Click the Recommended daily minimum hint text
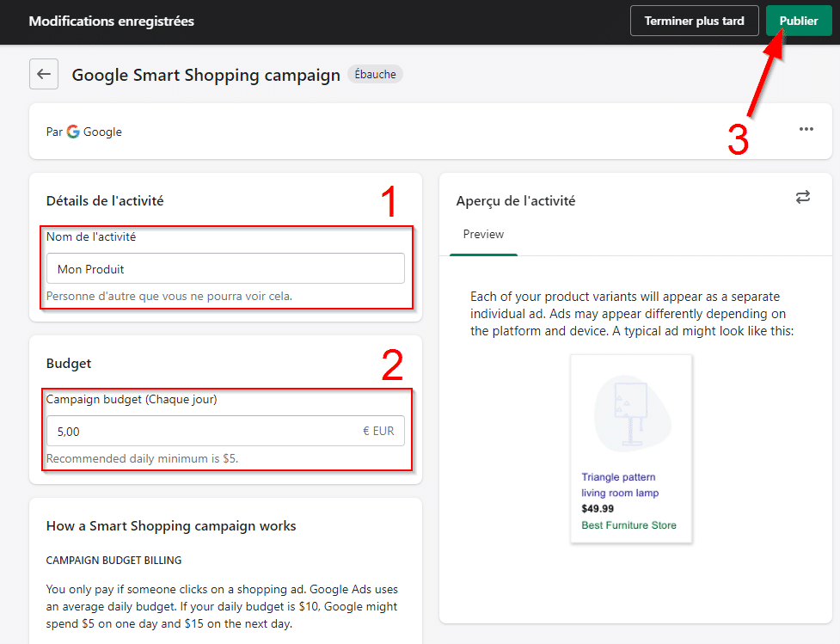 pyautogui.click(x=142, y=458)
